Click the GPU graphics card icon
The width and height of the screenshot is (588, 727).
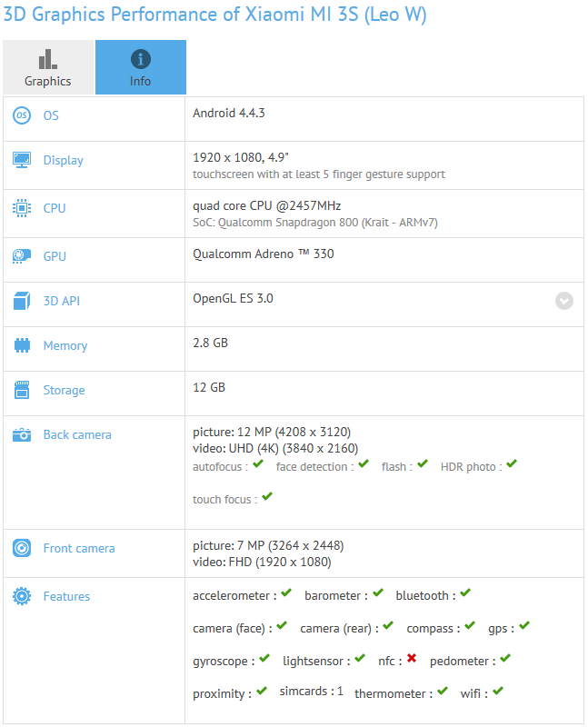pos(22,257)
